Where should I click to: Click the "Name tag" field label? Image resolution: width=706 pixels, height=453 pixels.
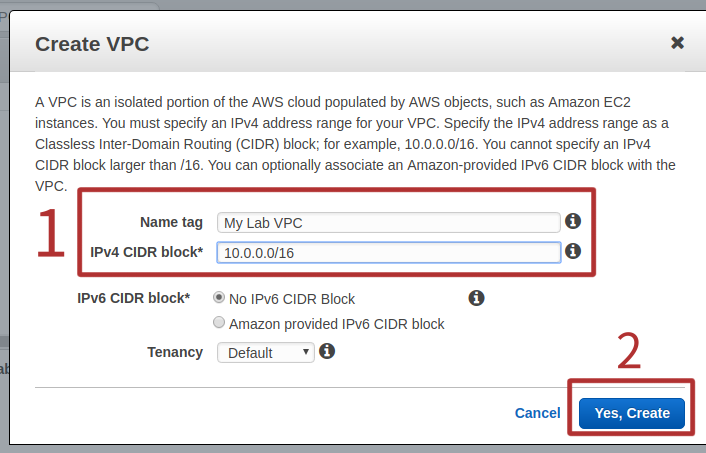click(x=171, y=223)
